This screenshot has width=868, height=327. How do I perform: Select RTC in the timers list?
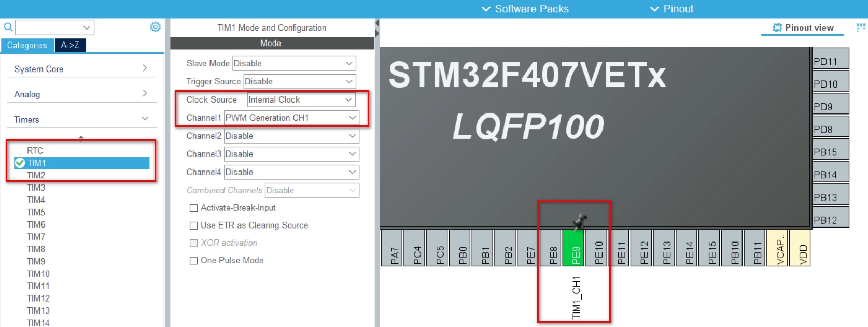35,150
